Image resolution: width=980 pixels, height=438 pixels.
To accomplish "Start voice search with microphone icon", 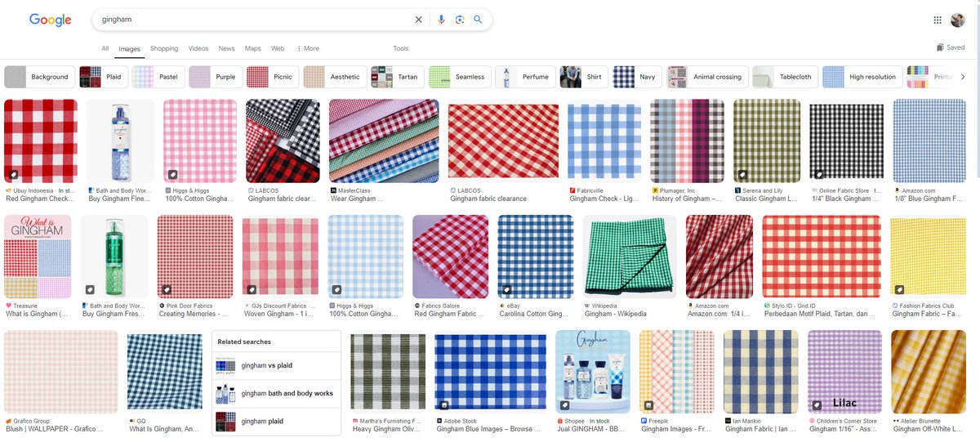I will coord(442,20).
